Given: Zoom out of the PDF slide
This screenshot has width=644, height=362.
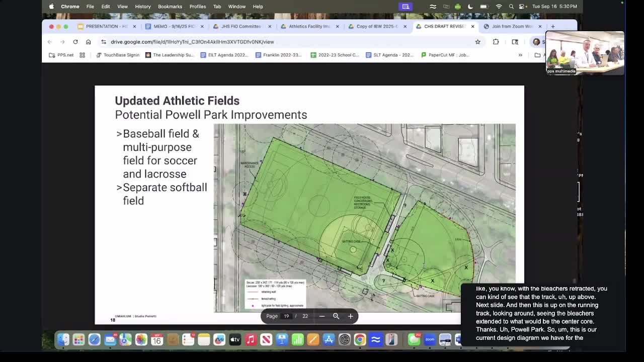Looking at the screenshot, I should click(322, 316).
